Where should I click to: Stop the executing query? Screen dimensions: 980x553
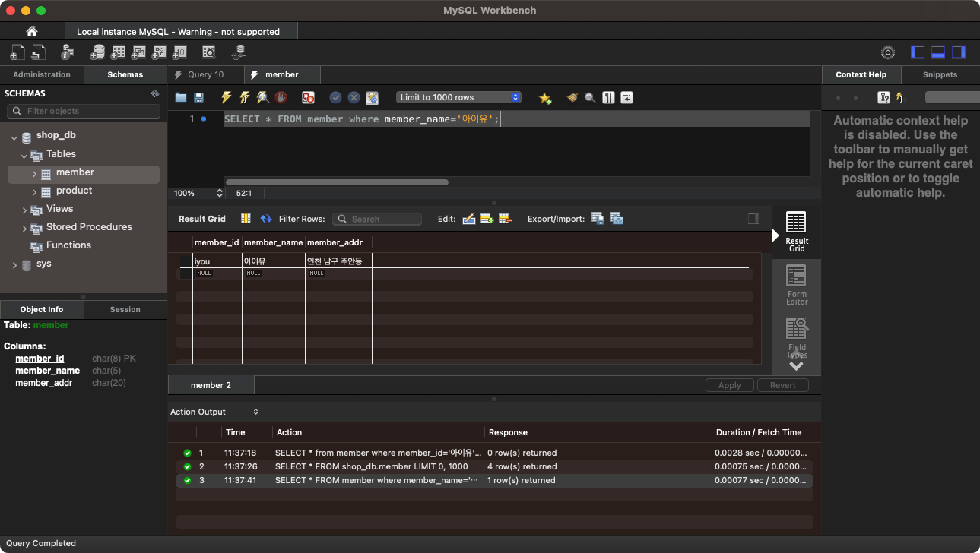click(281, 97)
